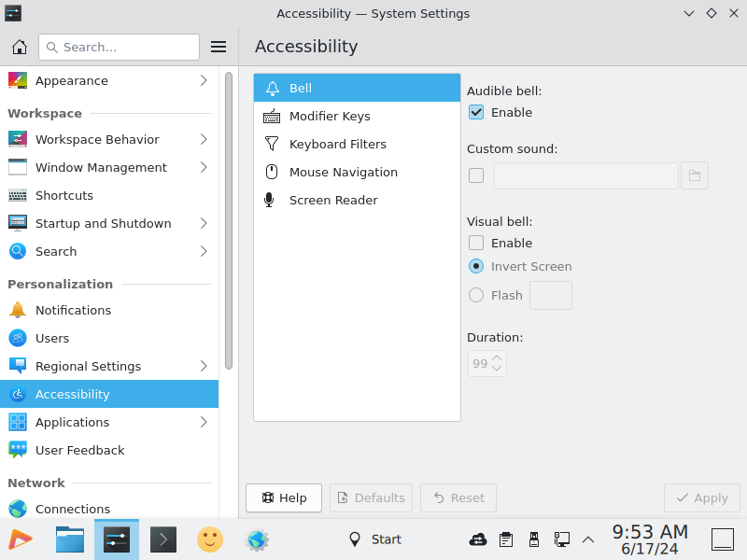The width and height of the screenshot is (747, 560).
Task: Expand the Workspace Behavior category arrow
Action: click(204, 139)
